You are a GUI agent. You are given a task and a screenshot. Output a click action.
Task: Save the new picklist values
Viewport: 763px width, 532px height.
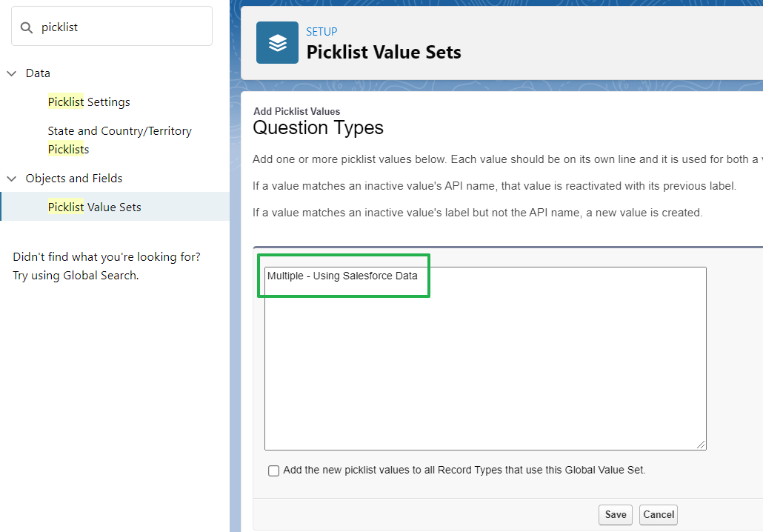pyautogui.click(x=615, y=514)
